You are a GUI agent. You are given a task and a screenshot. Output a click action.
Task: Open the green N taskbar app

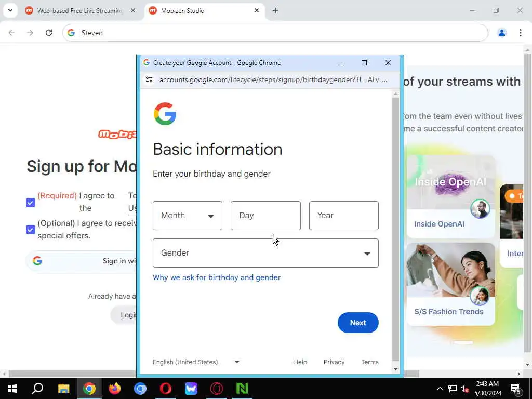(x=242, y=389)
